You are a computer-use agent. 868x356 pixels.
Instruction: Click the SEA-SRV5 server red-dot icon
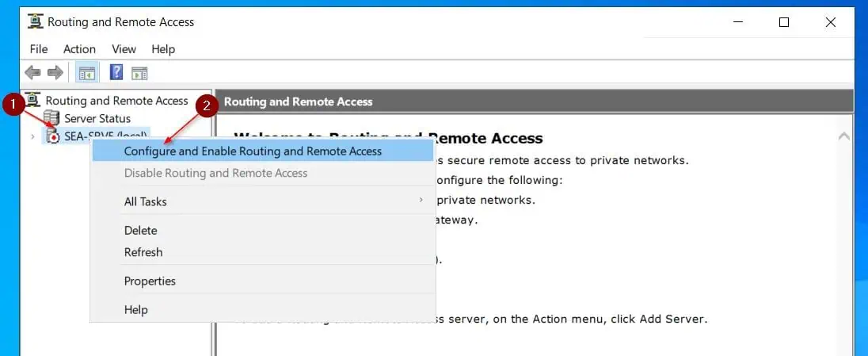(52, 136)
